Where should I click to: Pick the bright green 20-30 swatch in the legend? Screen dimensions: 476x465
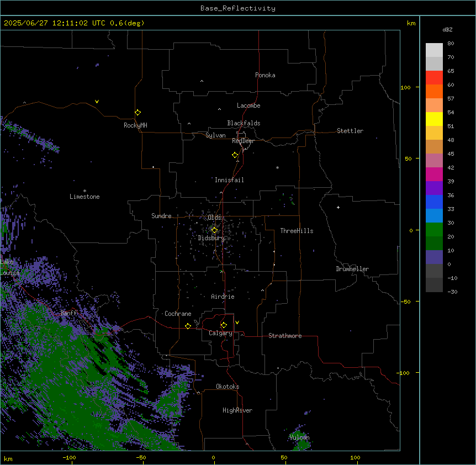[x=434, y=230]
